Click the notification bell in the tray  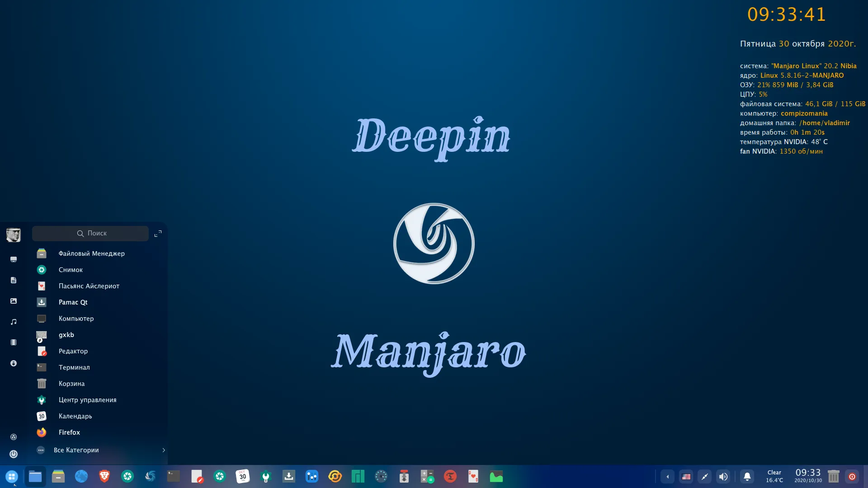(x=747, y=477)
